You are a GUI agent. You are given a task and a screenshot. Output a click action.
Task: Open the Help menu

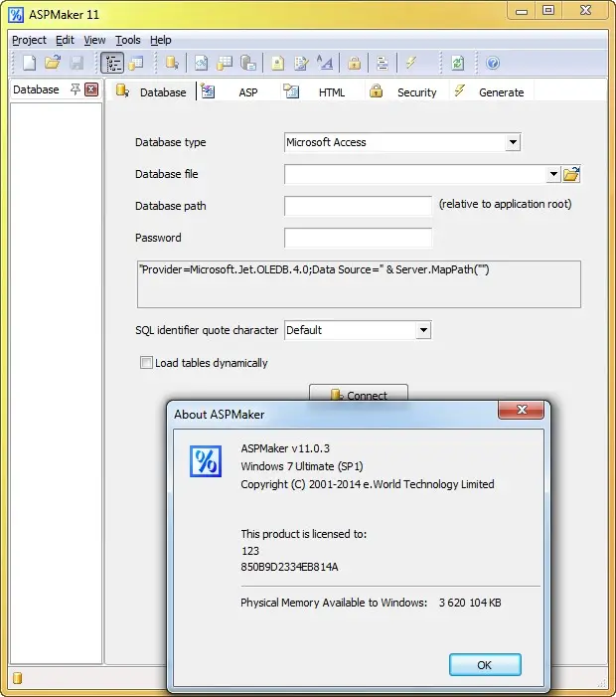[161, 40]
